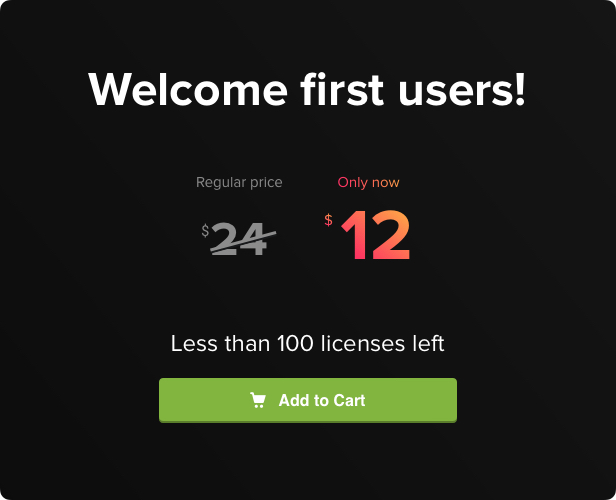Image resolution: width=616 pixels, height=500 pixels.
Task: Click the number 100 in license text
Action: [295, 344]
